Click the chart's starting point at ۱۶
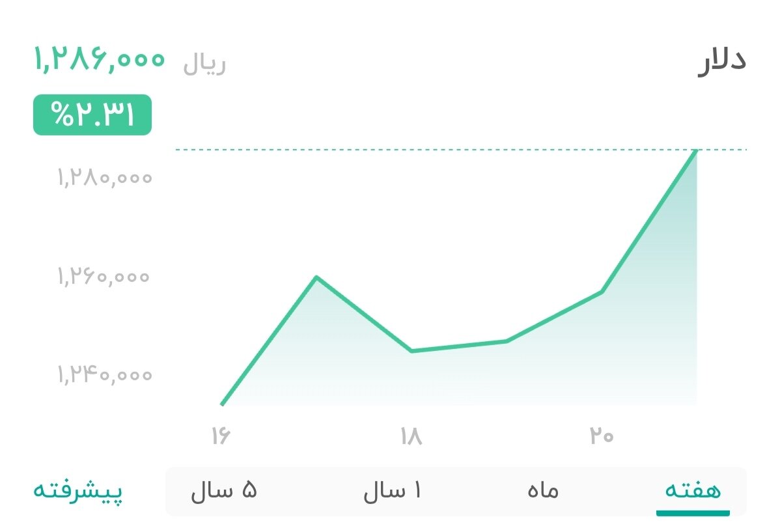780x532 pixels. (x=223, y=404)
